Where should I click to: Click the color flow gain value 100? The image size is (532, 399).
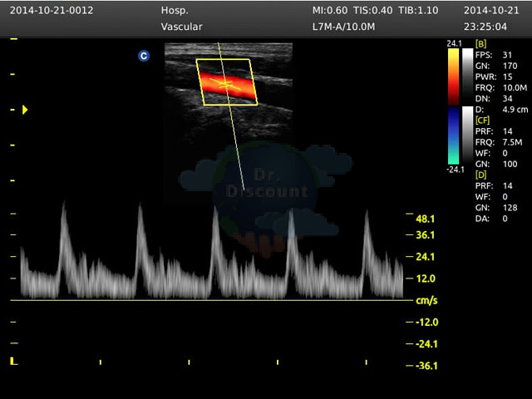pos(510,164)
